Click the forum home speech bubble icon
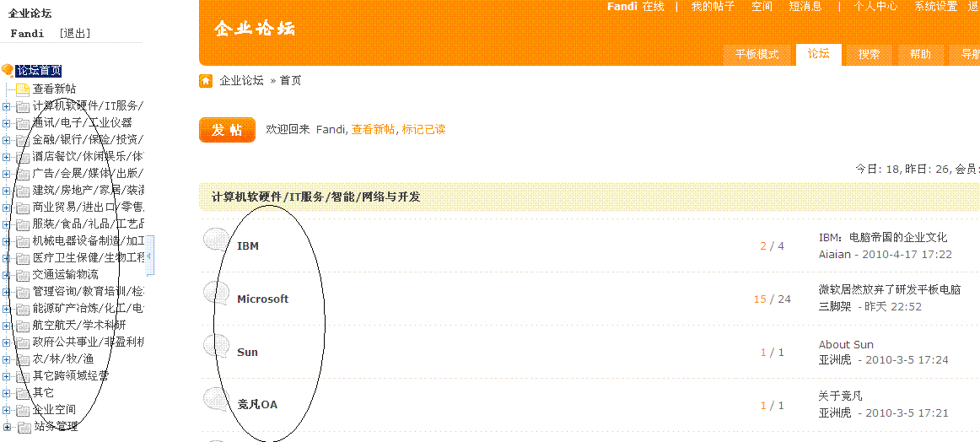The image size is (980, 442). [8, 71]
